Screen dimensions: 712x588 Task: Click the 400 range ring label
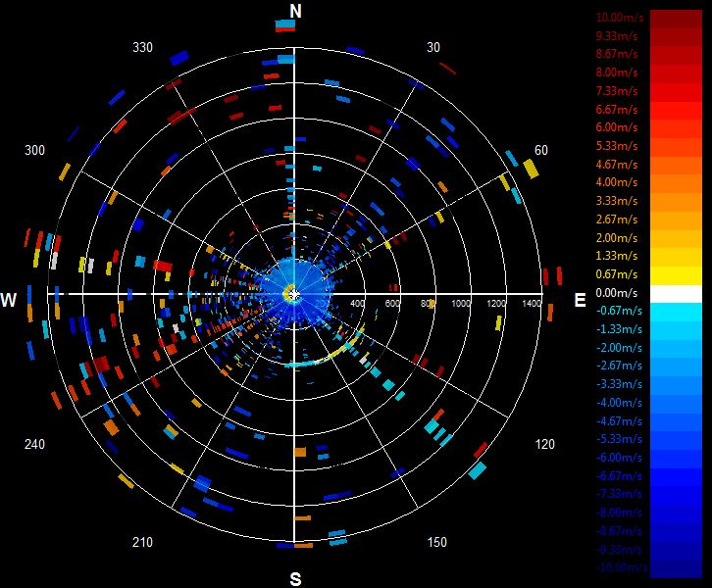(x=357, y=303)
